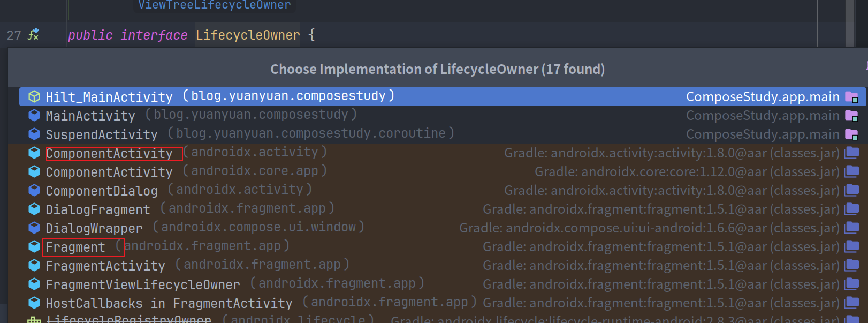
Task: Click the module folder icon on the MainActivity row
Action: pos(851,116)
